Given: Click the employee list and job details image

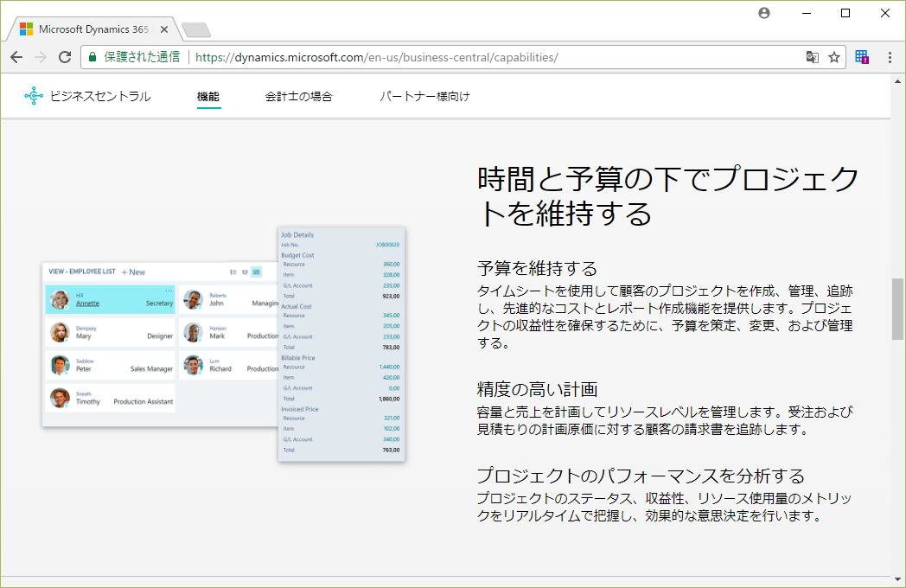Looking at the screenshot, I should tap(224, 345).
